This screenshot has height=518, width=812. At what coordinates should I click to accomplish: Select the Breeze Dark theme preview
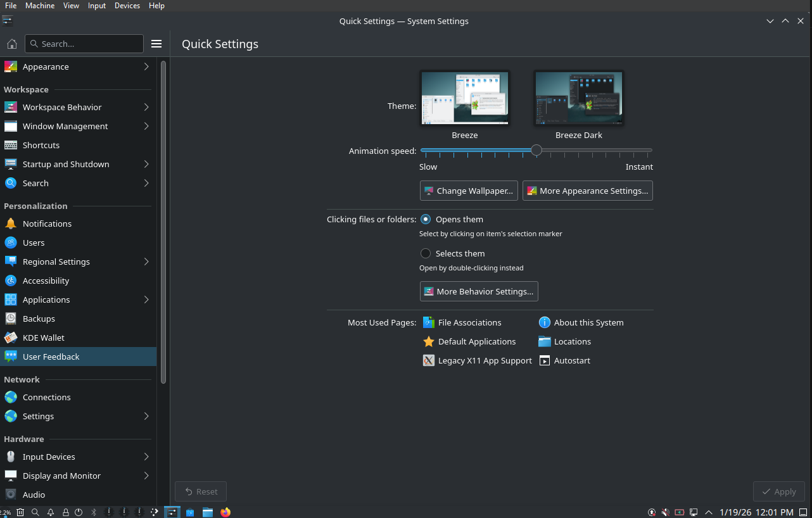(578, 98)
